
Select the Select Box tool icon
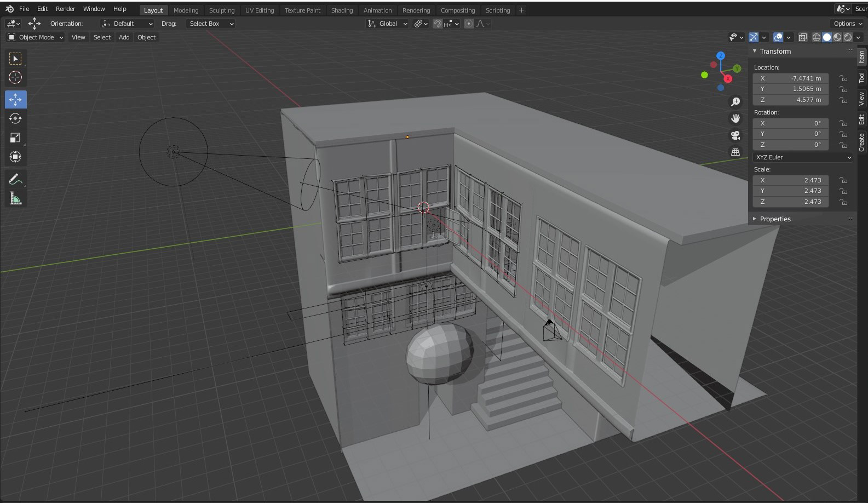[x=15, y=59]
